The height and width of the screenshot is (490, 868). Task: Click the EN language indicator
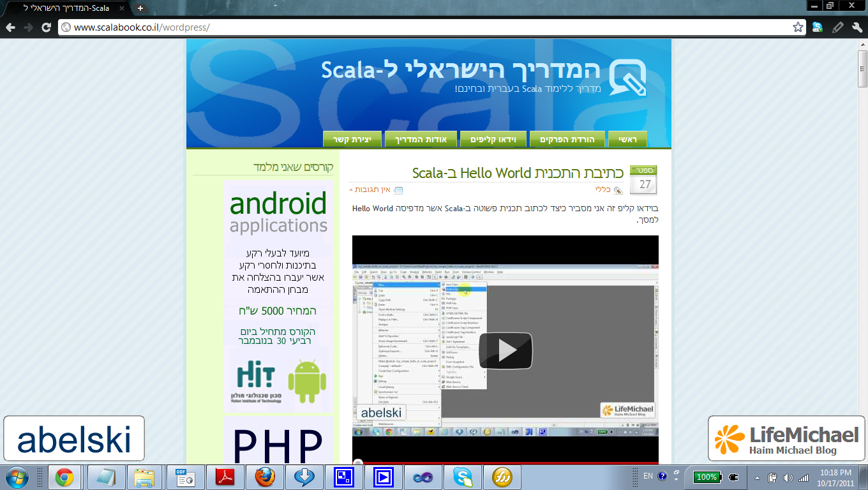click(648, 476)
